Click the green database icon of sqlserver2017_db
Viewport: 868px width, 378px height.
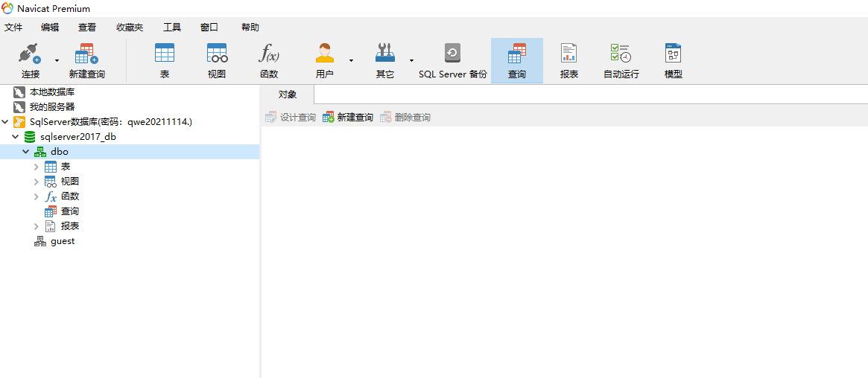(x=30, y=136)
